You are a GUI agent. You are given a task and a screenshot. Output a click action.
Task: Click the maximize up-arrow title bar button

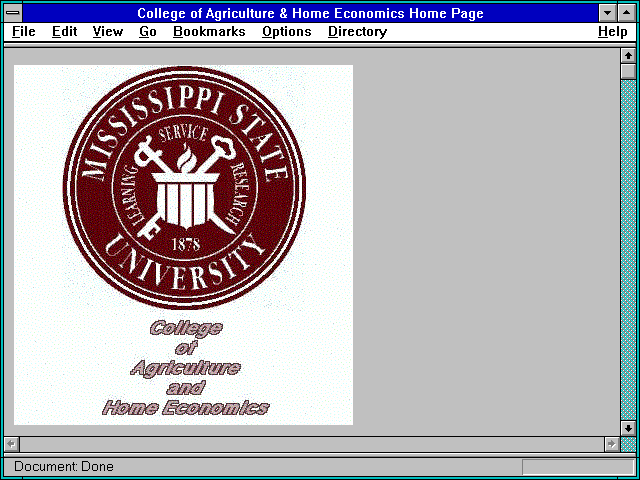[627, 13]
